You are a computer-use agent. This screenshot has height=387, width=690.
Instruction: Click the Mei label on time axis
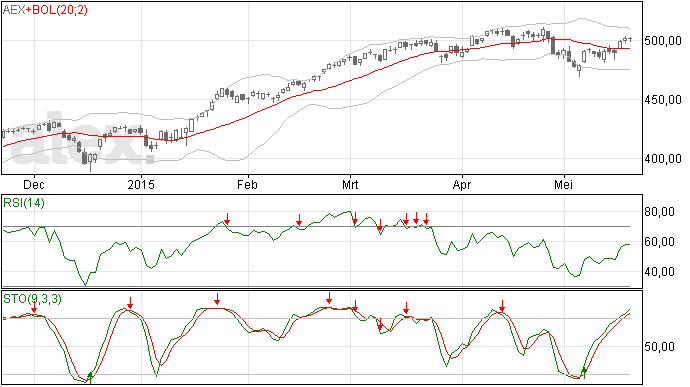(563, 184)
